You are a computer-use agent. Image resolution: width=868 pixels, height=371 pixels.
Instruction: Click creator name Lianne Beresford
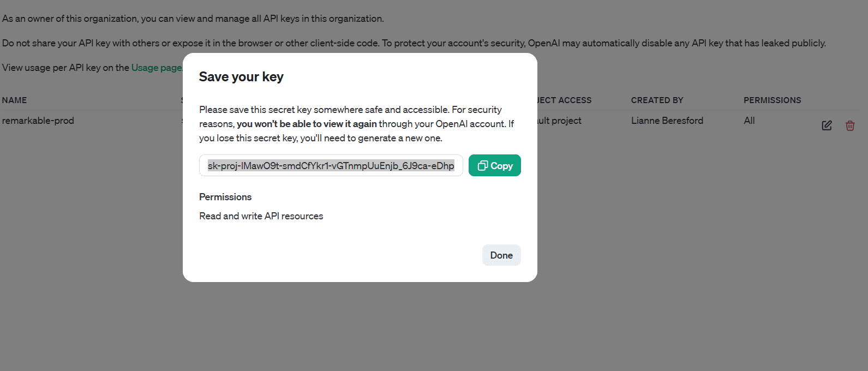667,121
